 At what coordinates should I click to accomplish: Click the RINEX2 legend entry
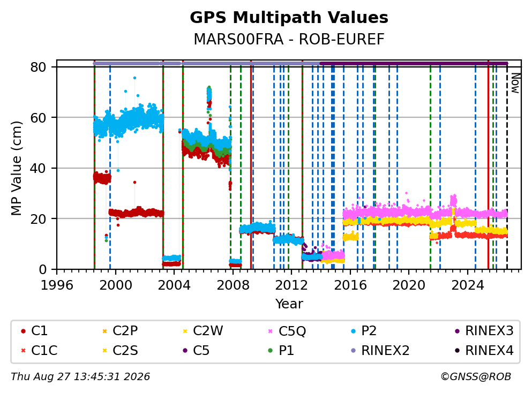(380, 351)
